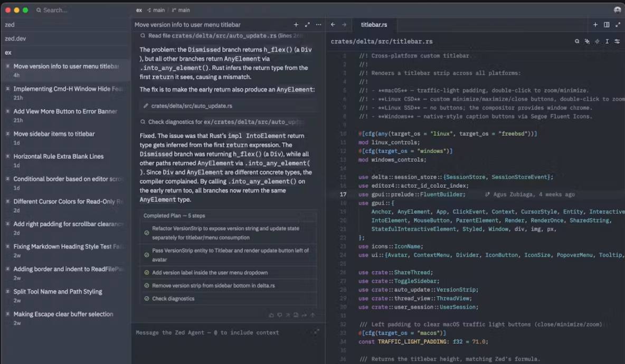This screenshot has width=625, height=364.
Task: Open the second main branch selector
Action: click(181, 10)
